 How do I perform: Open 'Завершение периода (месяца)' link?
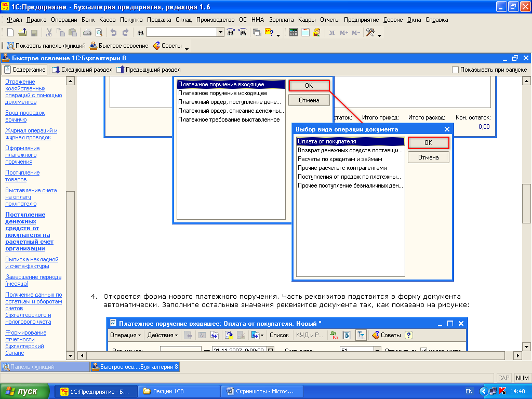point(33,280)
